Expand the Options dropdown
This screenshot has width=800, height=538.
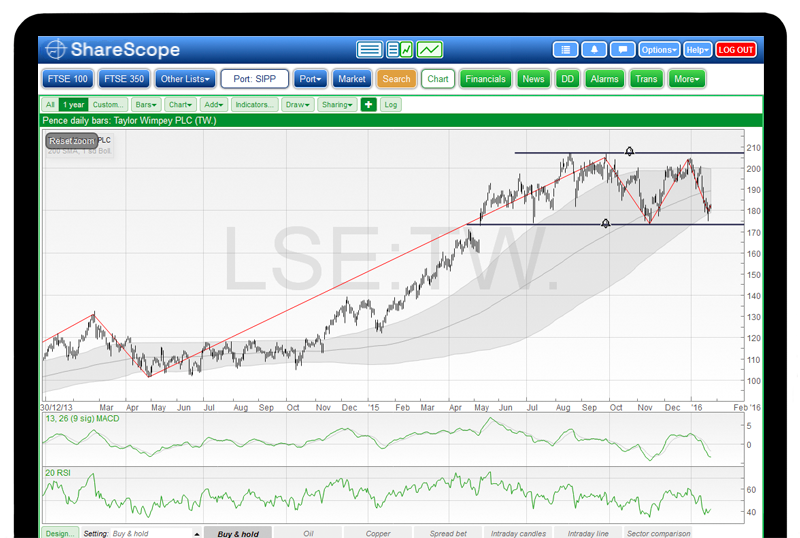pyautogui.click(x=659, y=50)
